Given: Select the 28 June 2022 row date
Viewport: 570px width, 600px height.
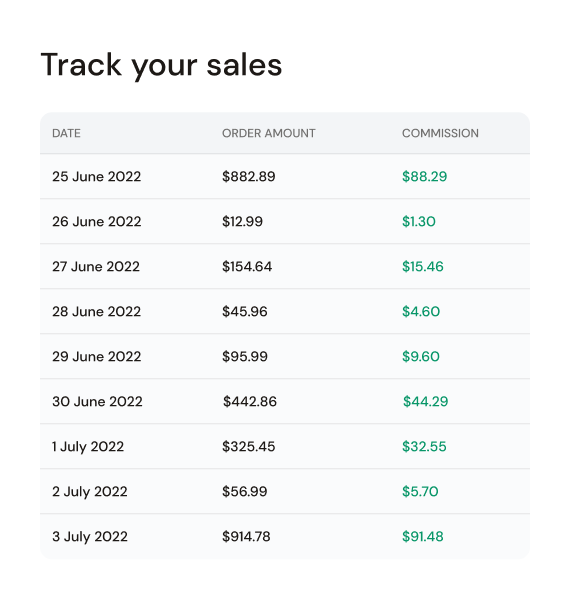Looking at the screenshot, I should (x=96, y=311).
